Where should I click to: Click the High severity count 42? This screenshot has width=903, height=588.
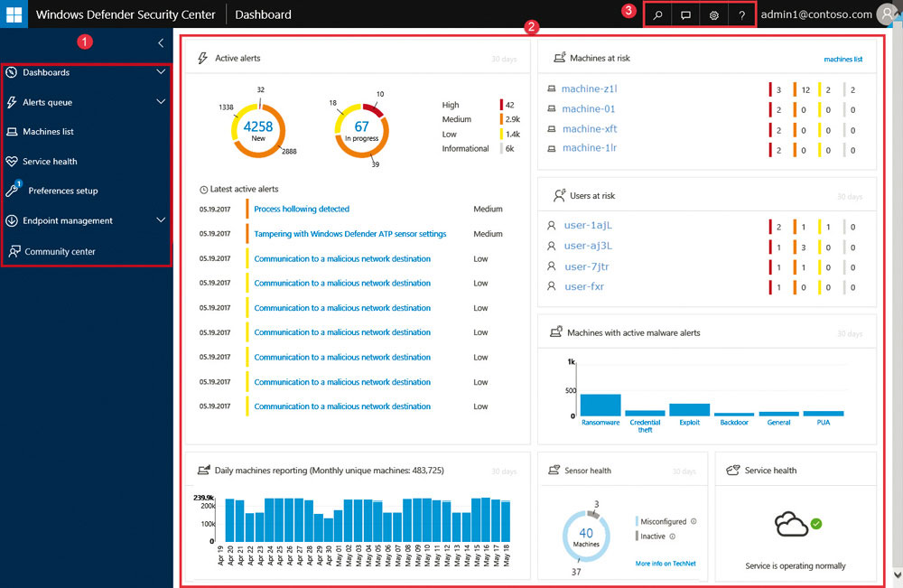(x=509, y=105)
